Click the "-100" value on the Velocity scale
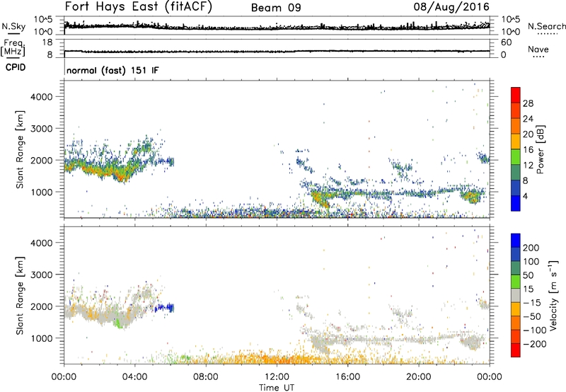 click(535, 330)
